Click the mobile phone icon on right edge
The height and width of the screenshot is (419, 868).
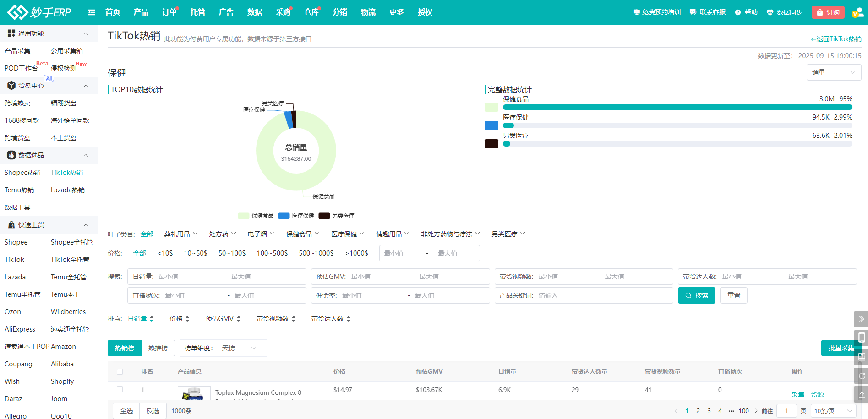click(861, 337)
